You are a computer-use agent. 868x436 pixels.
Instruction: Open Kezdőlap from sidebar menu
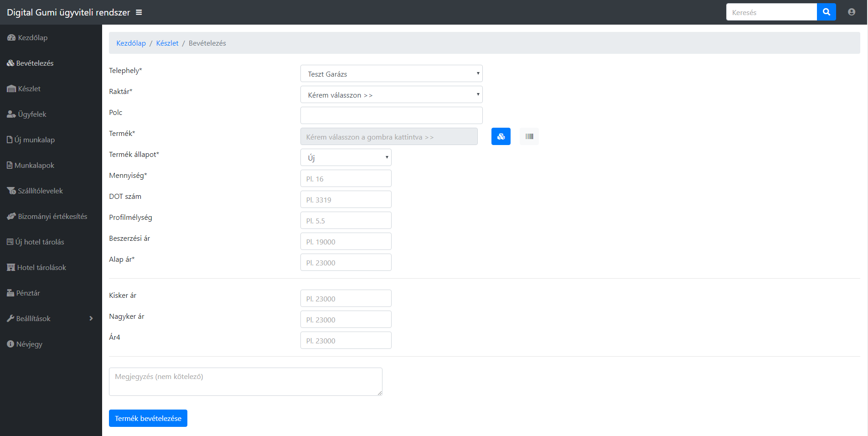pyautogui.click(x=33, y=38)
